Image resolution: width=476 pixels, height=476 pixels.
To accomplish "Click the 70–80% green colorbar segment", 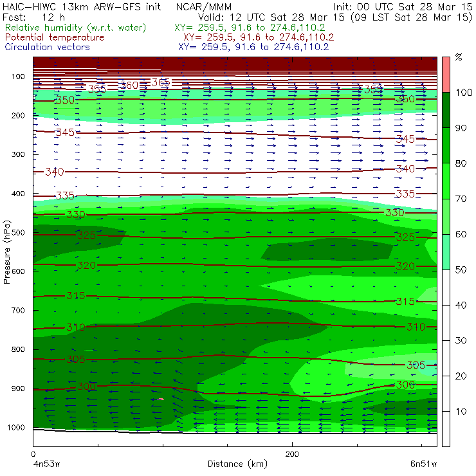I will click(446, 181).
